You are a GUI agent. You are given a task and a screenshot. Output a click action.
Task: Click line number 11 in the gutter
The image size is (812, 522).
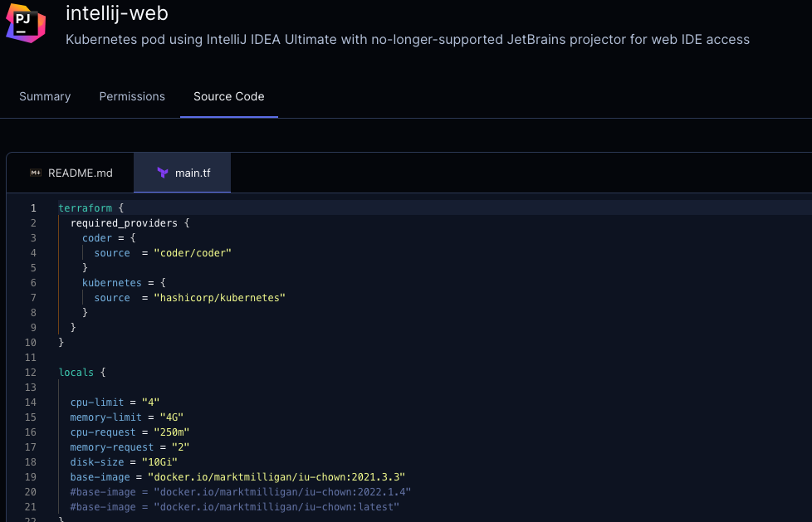pyautogui.click(x=31, y=358)
